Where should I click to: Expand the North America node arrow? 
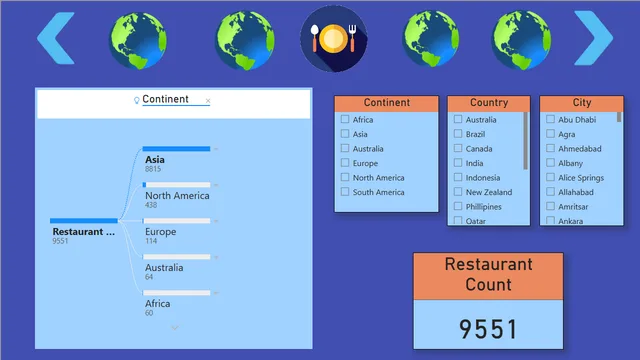pyautogui.click(x=216, y=185)
